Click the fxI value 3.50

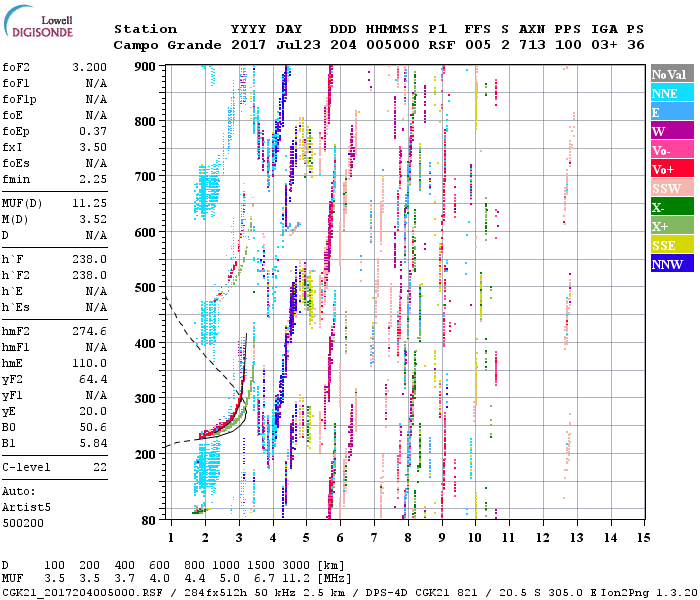tap(93, 147)
